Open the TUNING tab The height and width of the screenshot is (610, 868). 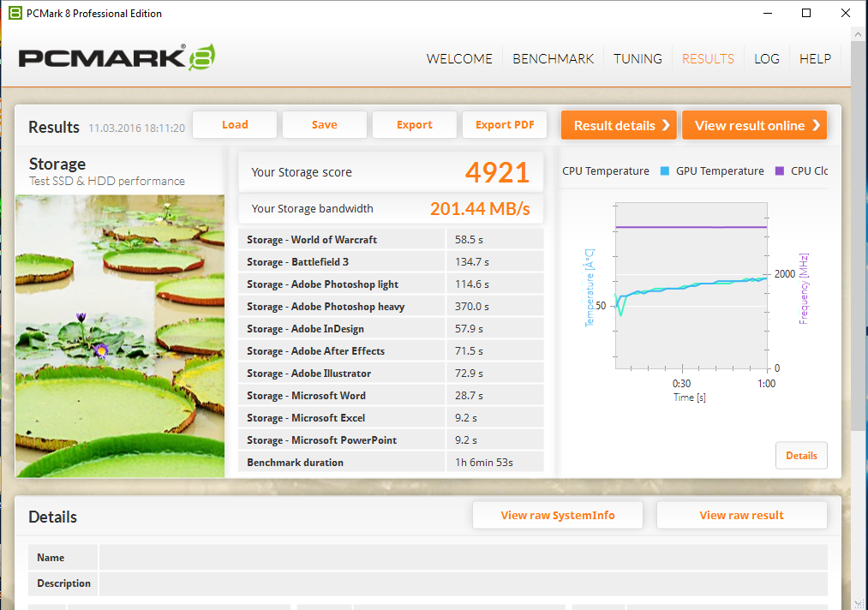click(x=638, y=58)
